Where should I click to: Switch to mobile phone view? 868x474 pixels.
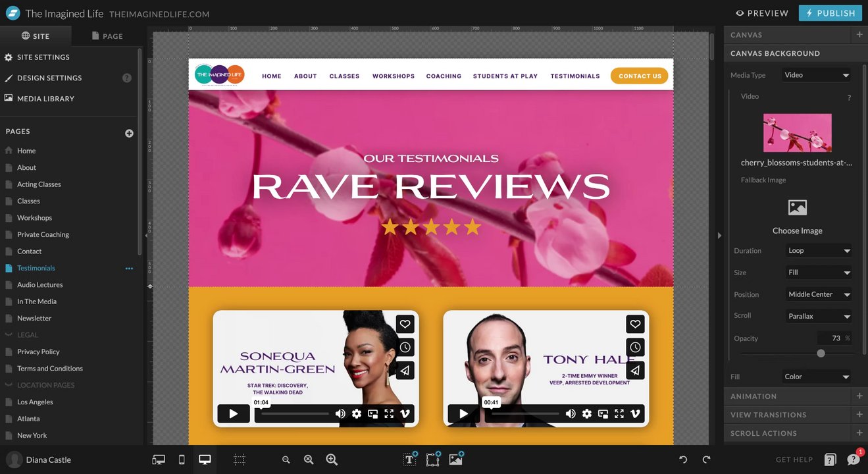pyautogui.click(x=182, y=460)
